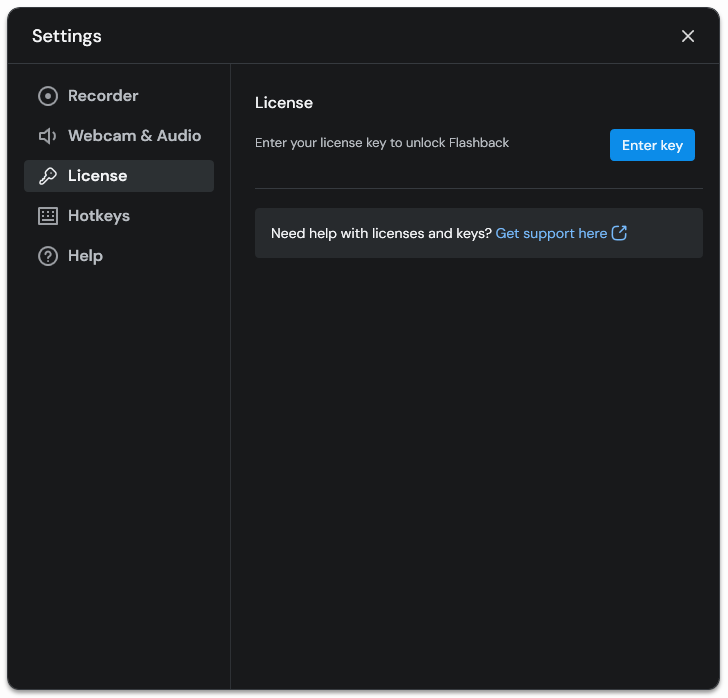Open the Help section label
The width and height of the screenshot is (728, 698).
tap(85, 256)
